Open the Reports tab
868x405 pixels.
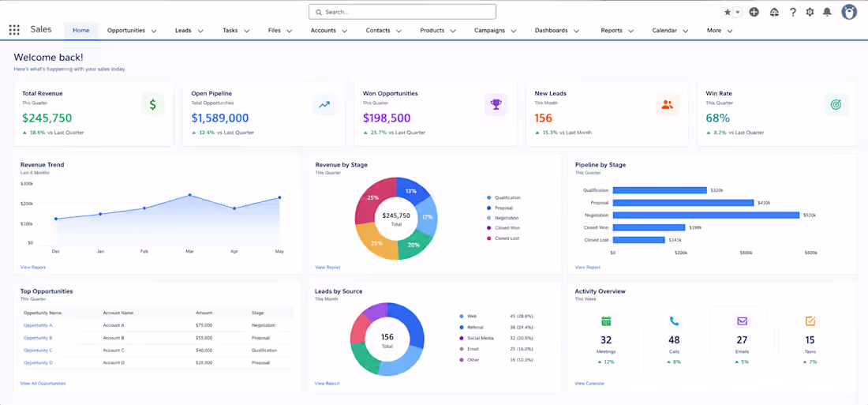(x=612, y=31)
